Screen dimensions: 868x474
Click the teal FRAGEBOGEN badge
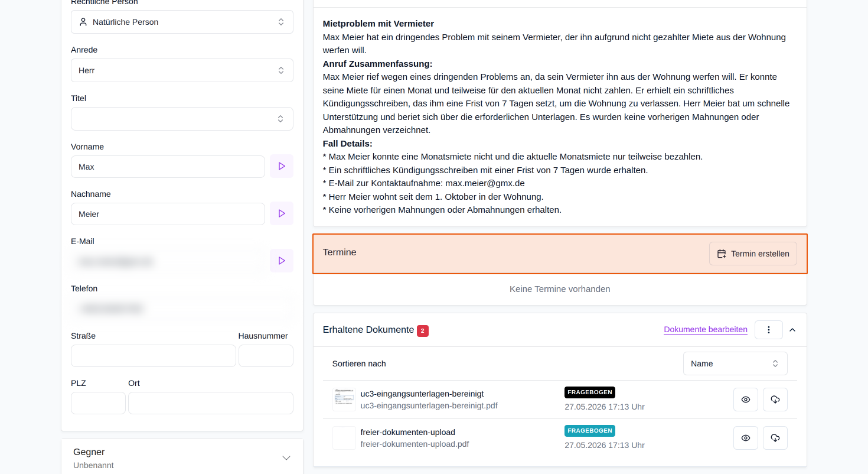[590, 431]
